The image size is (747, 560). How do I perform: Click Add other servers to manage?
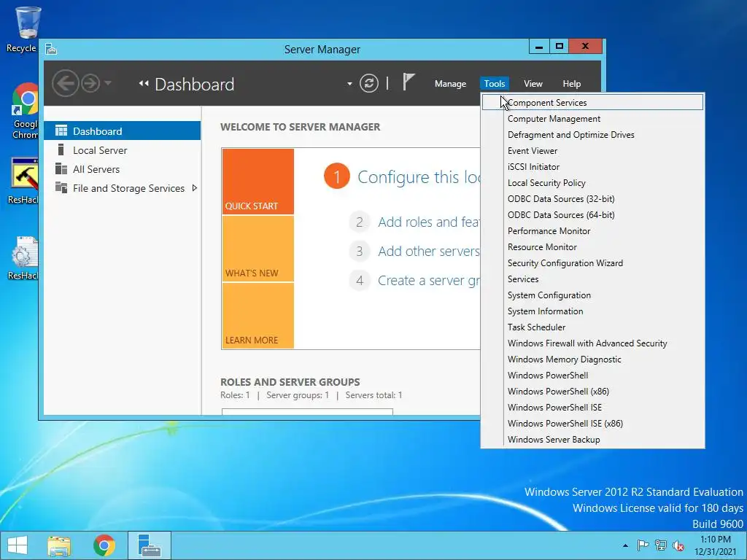tap(429, 251)
